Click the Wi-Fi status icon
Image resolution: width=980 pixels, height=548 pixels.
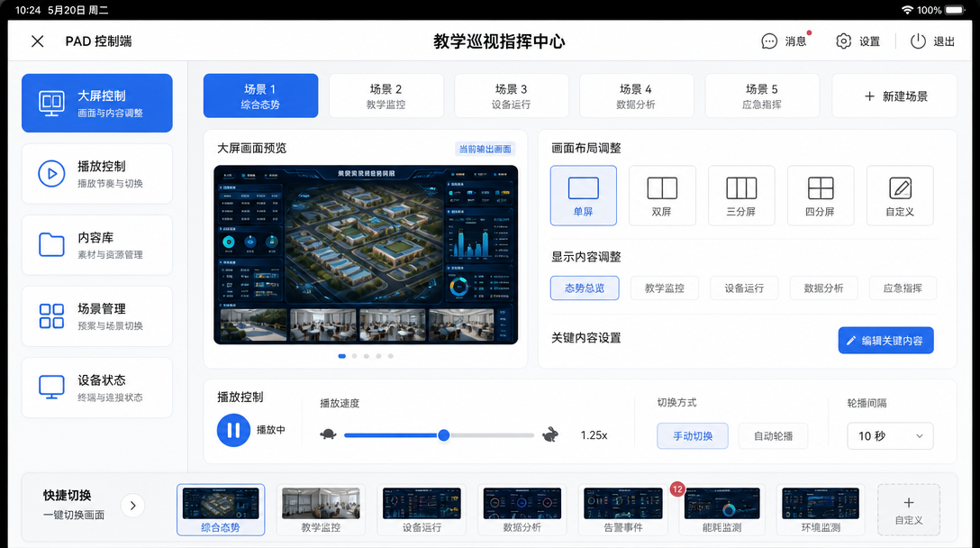pos(908,10)
